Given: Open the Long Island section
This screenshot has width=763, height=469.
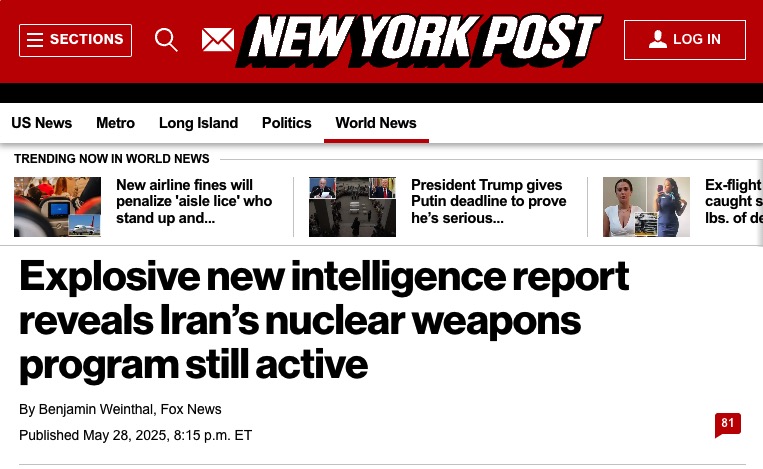Looking at the screenshot, I should [x=198, y=123].
